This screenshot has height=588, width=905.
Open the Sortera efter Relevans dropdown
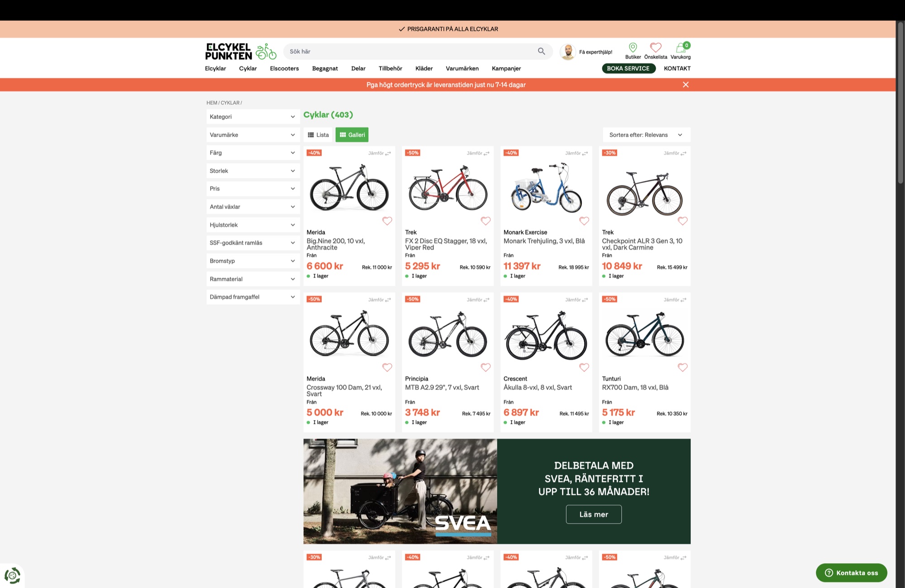[x=646, y=135]
